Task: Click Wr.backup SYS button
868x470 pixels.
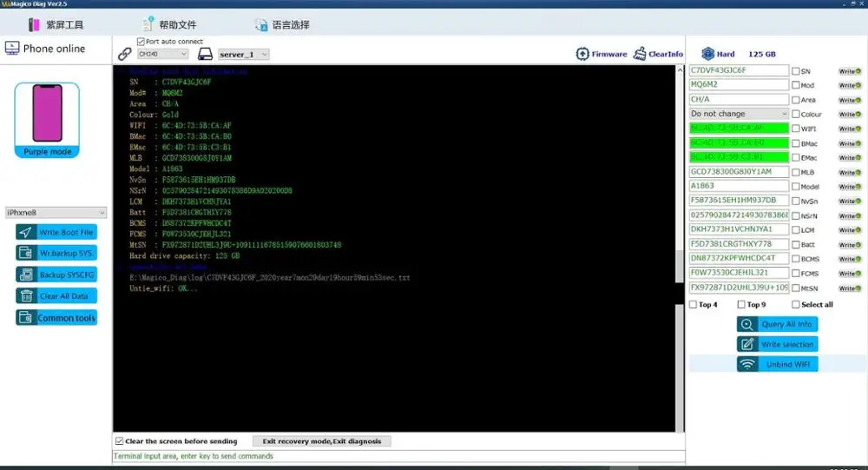Action: 56,254
